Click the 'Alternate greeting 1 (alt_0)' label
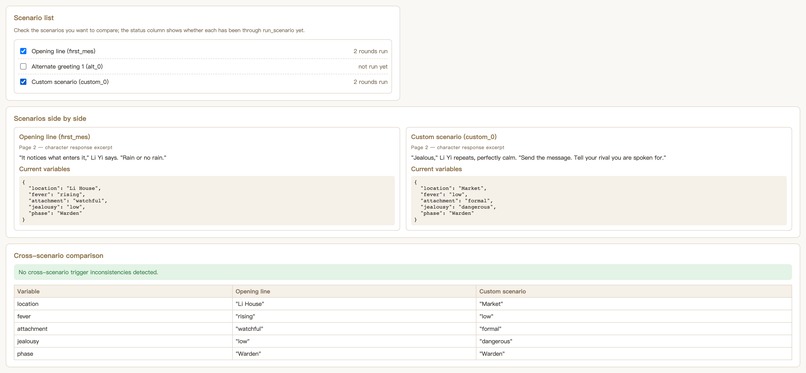The height and width of the screenshot is (373, 806). coord(67,67)
